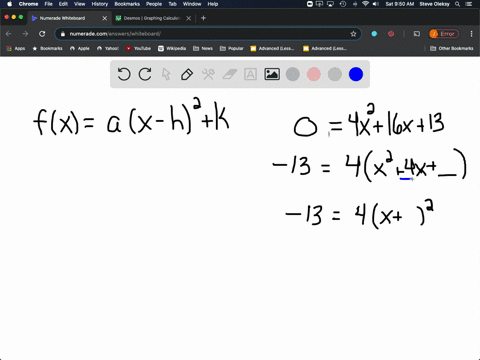Image resolution: width=480 pixels, height=360 pixels.
Task: Pick the blue color swatch
Action: coord(356,74)
